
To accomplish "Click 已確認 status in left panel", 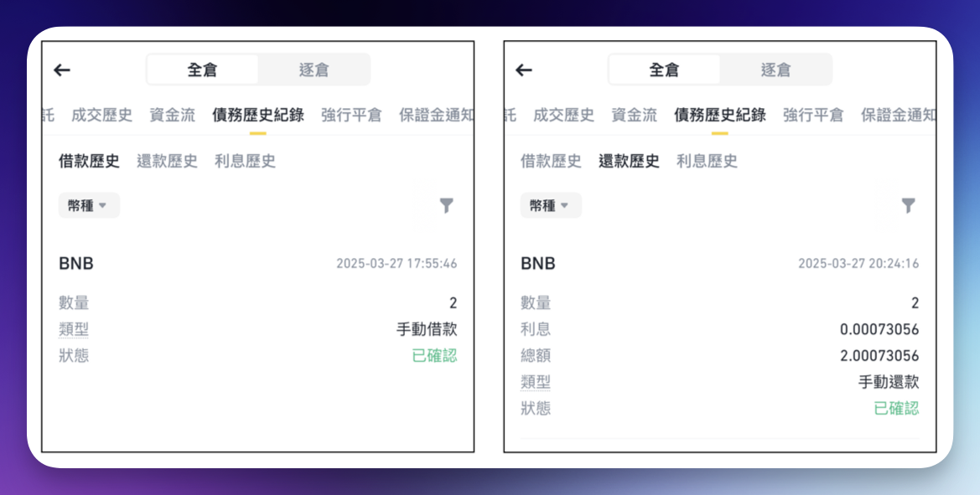I will pos(434,355).
